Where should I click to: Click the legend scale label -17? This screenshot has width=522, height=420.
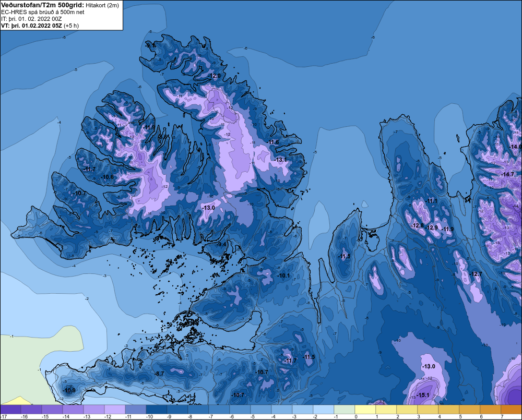pyautogui.click(x=4, y=417)
